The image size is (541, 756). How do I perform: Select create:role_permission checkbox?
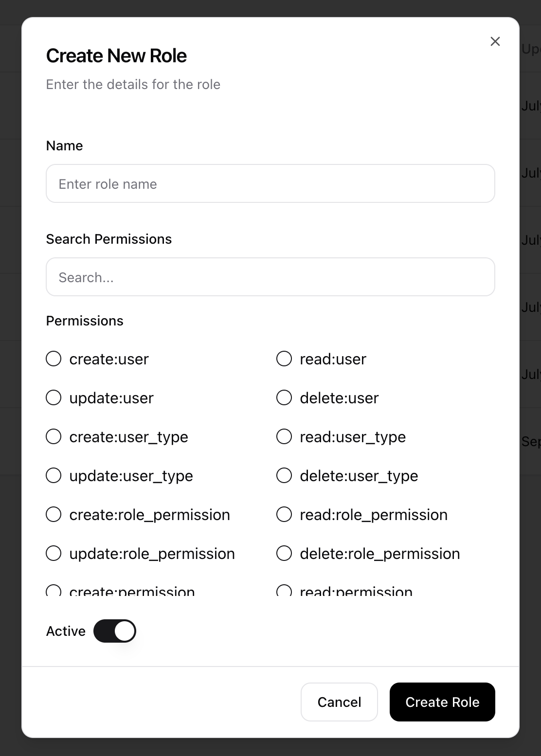[x=54, y=515]
